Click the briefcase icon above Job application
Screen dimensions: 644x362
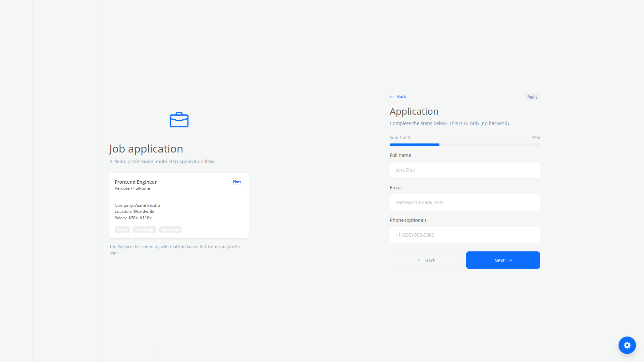coord(179,120)
